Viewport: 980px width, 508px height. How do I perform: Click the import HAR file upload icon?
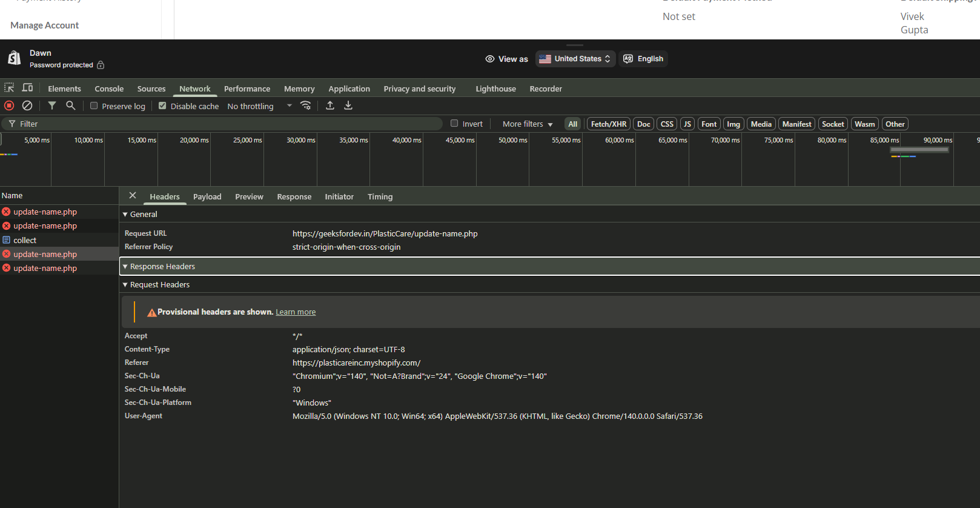(x=330, y=105)
